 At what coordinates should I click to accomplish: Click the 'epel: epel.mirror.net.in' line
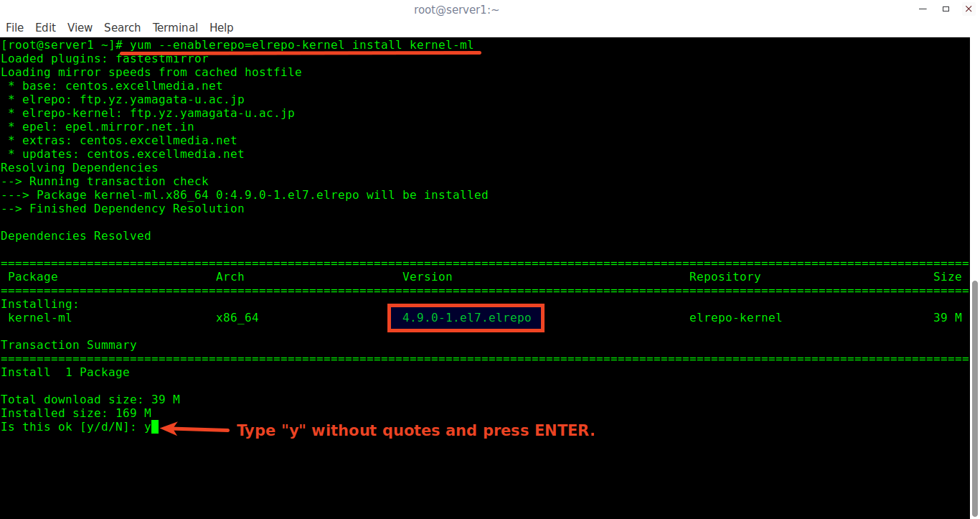point(101,127)
